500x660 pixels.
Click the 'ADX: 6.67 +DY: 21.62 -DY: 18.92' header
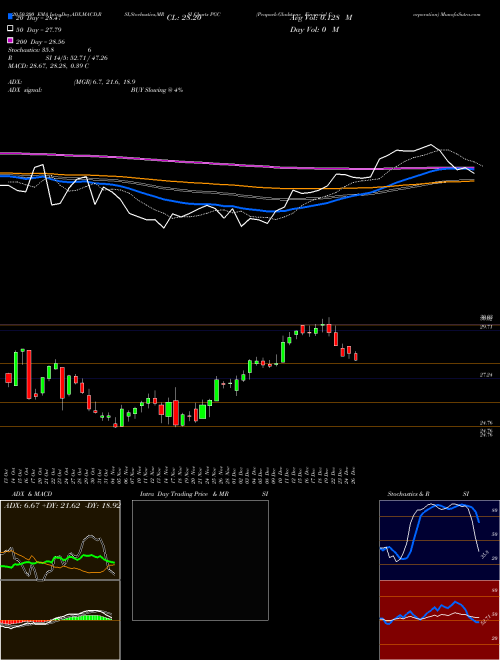pyautogui.click(x=62, y=505)
